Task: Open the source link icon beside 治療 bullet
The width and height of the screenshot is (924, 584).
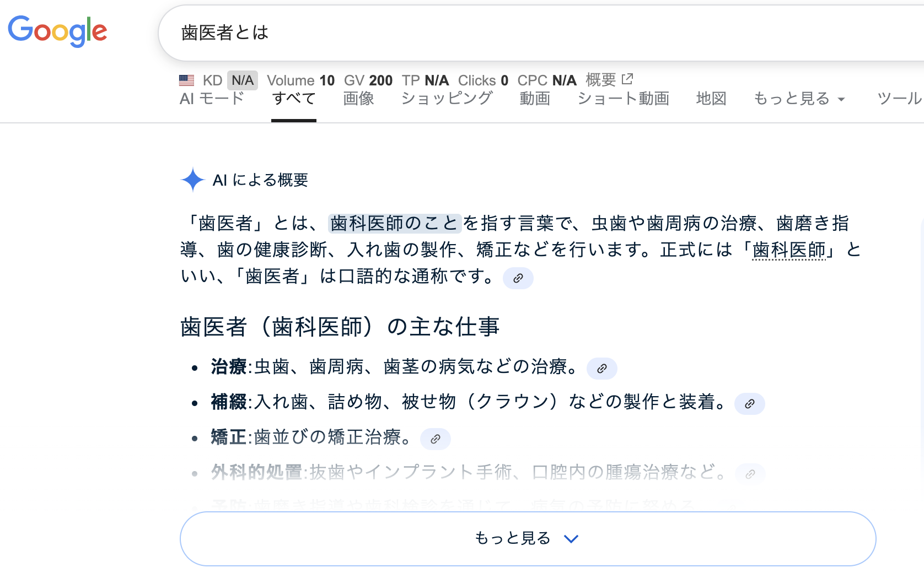Action: click(601, 369)
